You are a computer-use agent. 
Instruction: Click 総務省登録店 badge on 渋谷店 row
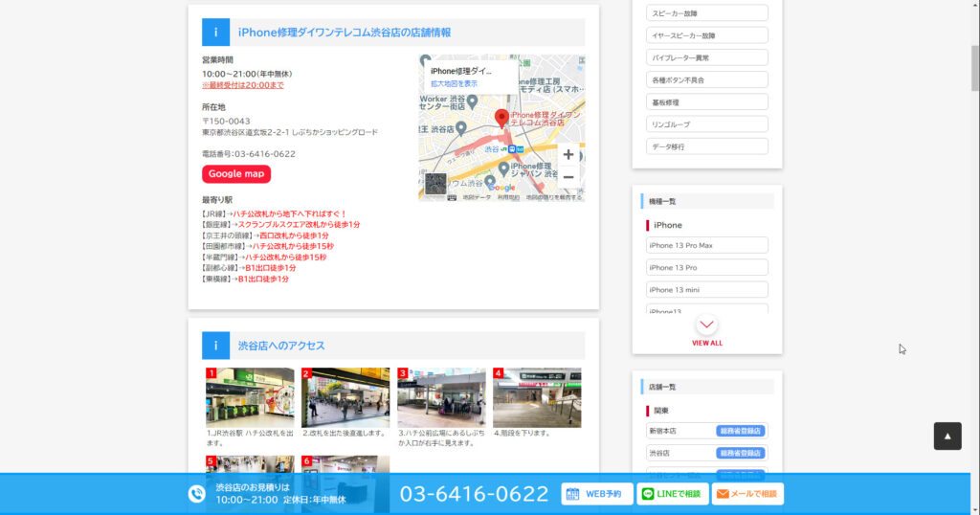click(x=740, y=453)
